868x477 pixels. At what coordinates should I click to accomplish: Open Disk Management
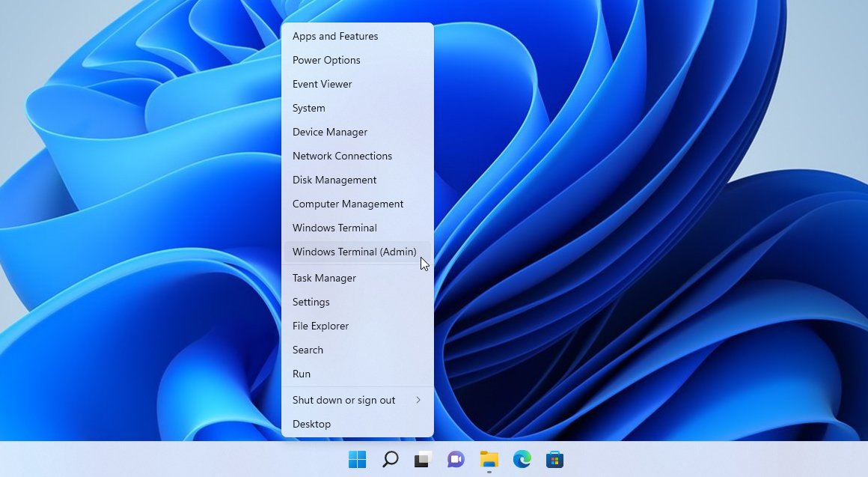point(358,180)
